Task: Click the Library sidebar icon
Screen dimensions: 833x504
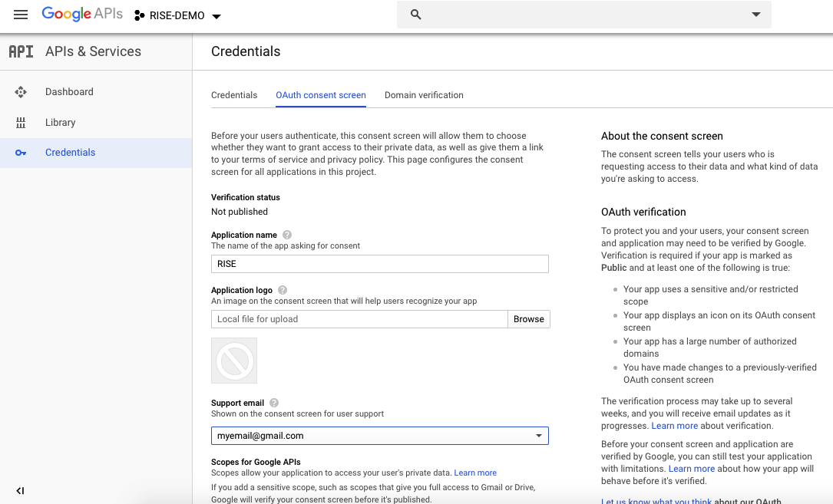Action: click(x=21, y=123)
